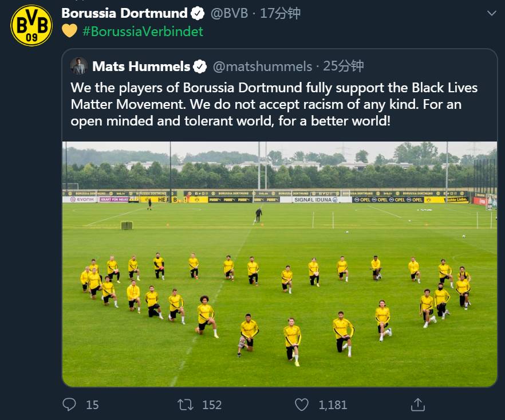The width and height of the screenshot is (505, 420).
Task: Click the @BVB handle
Action: pos(229,13)
